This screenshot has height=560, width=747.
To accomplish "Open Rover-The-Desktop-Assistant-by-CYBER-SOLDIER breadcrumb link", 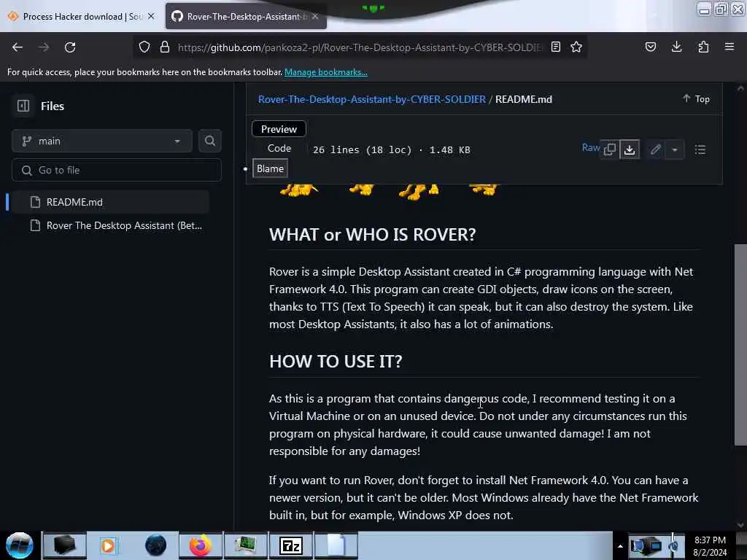I will tap(371, 99).
